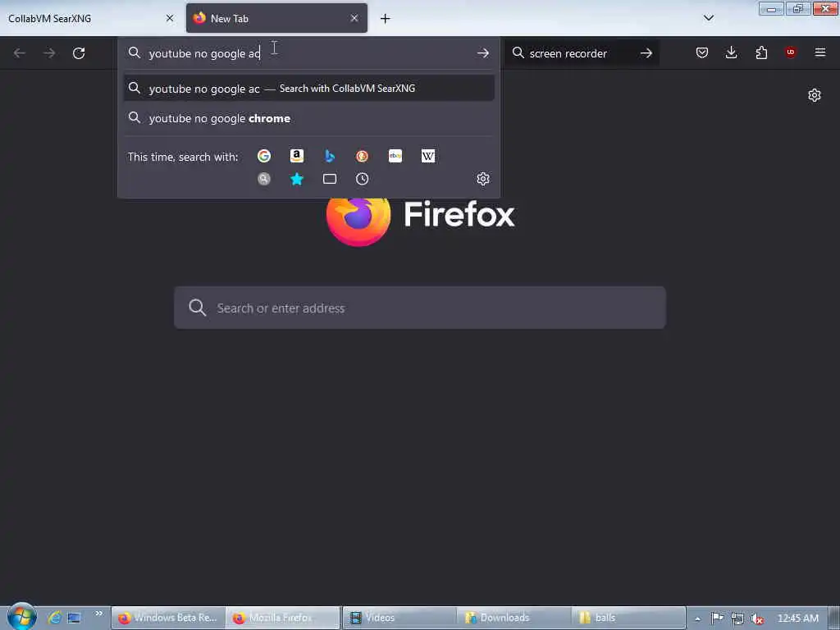Search this time with eBay
The height and width of the screenshot is (630, 840).
[x=395, y=156]
